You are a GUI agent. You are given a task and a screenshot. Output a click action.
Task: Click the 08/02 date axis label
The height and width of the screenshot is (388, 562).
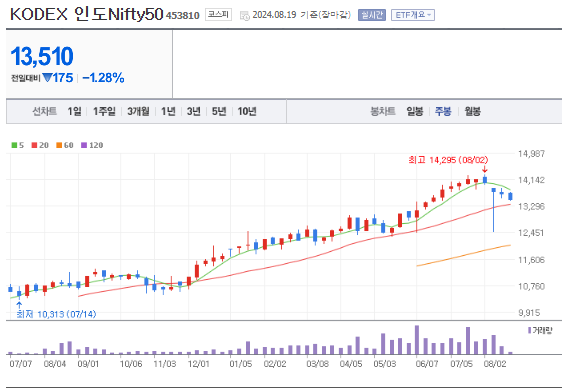pyautogui.click(x=495, y=364)
